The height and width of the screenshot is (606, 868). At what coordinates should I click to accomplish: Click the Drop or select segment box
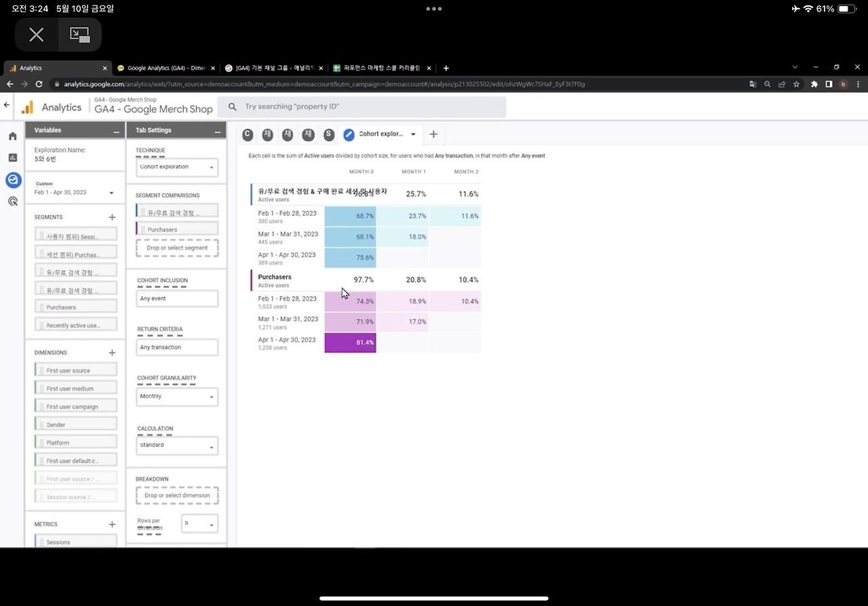coord(177,248)
